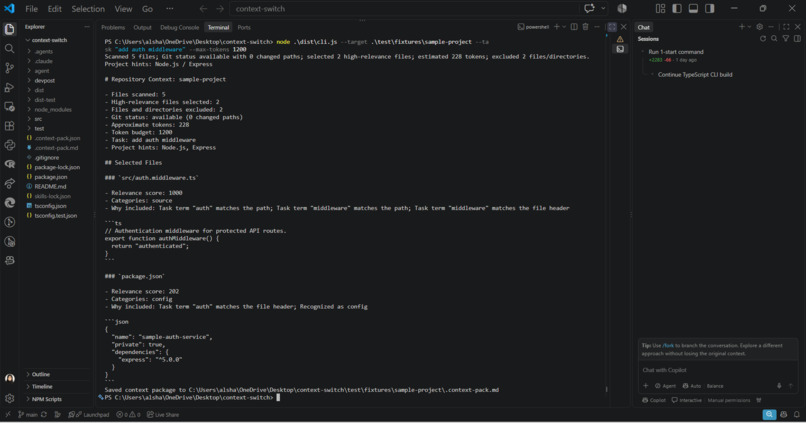Open Run and Debug view
Image resolution: width=806 pixels, height=423 pixels.
tap(10, 87)
